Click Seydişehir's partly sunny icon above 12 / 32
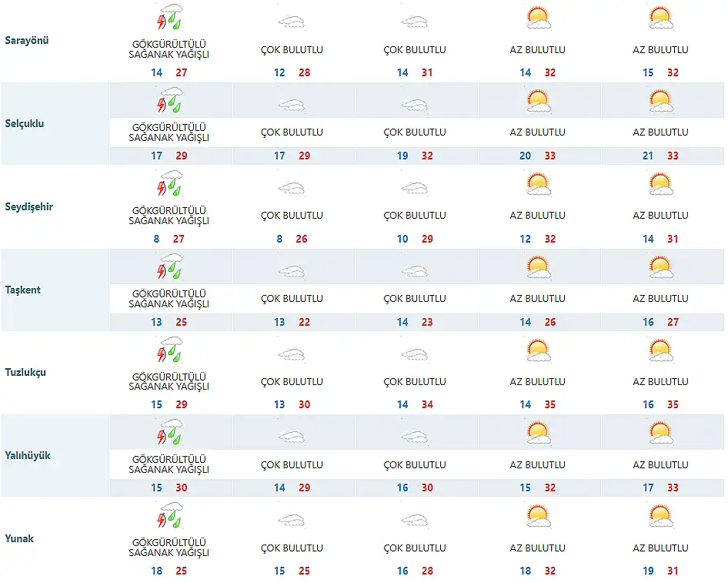 (538, 185)
